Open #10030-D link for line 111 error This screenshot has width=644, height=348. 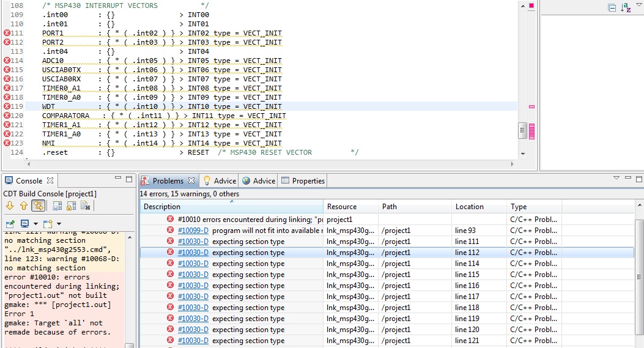[x=193, y=242]
